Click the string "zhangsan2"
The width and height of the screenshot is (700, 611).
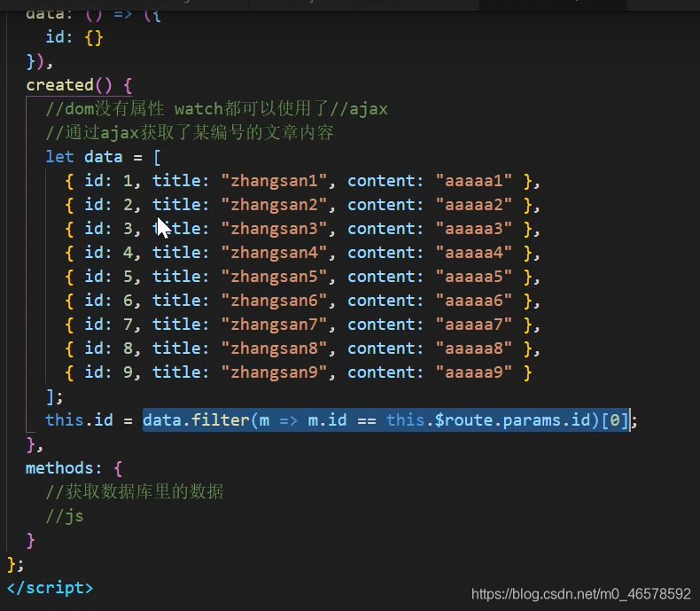click(x=274, y=205)
